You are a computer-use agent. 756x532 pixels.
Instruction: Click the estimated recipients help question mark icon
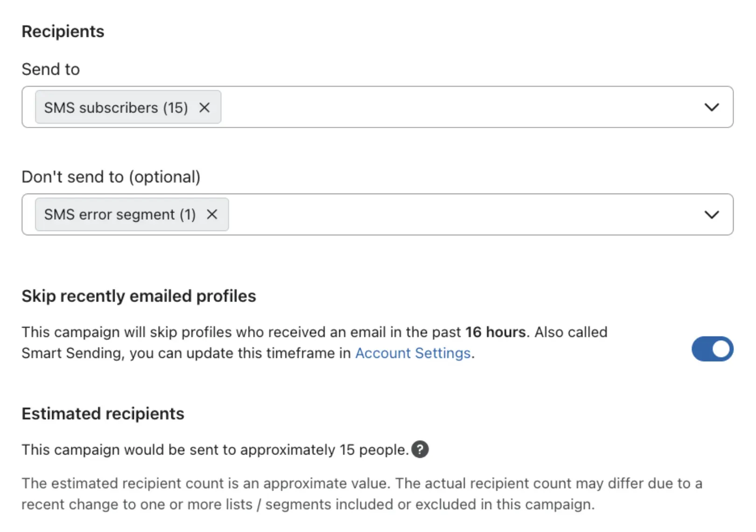[420, 449]
